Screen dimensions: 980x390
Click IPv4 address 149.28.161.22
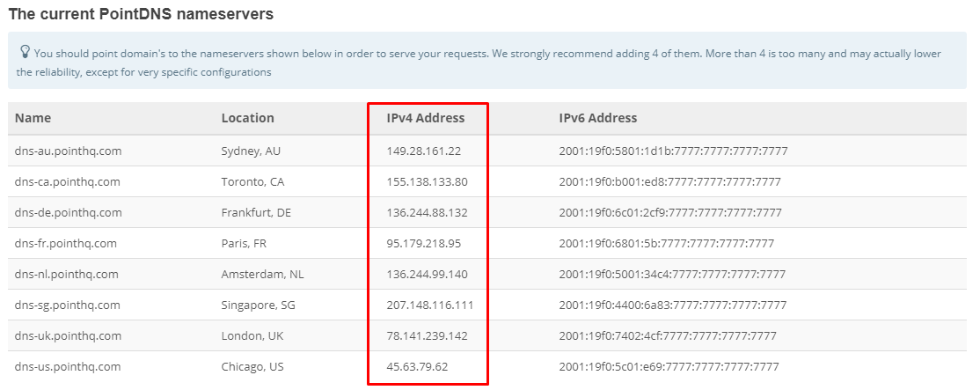tap(424, 151)
